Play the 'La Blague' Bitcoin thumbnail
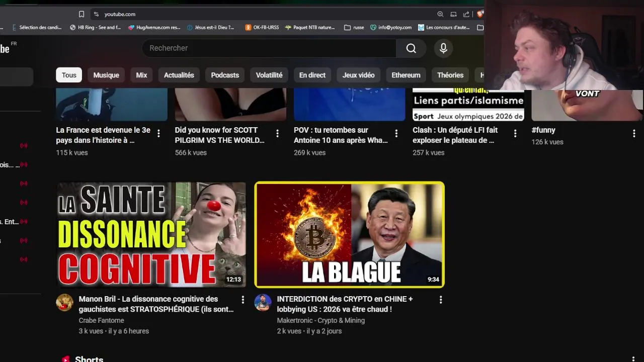This screenshot has height=362, width=644. [350, 235]
